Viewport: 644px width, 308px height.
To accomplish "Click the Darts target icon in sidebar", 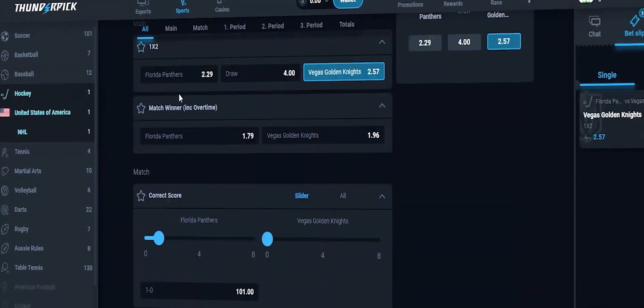I will point(5,210).
